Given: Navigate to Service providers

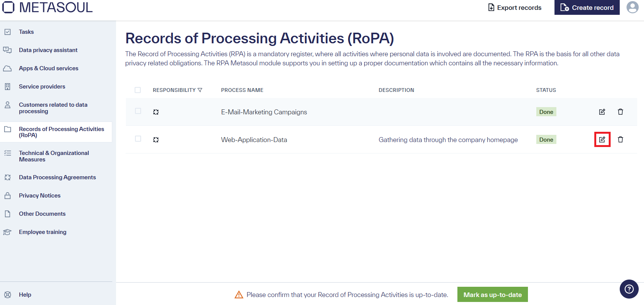Looking at the screenshot, I should pyautogui.click(x=42, y=86).
